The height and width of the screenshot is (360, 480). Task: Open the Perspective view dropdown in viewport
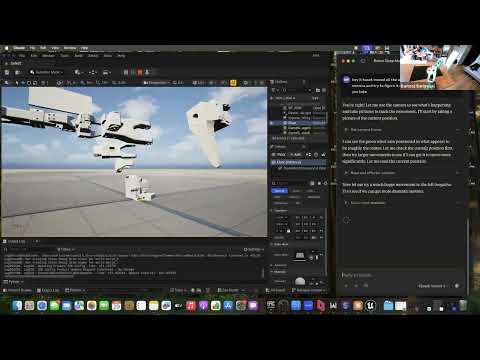[x=156, y=82]
